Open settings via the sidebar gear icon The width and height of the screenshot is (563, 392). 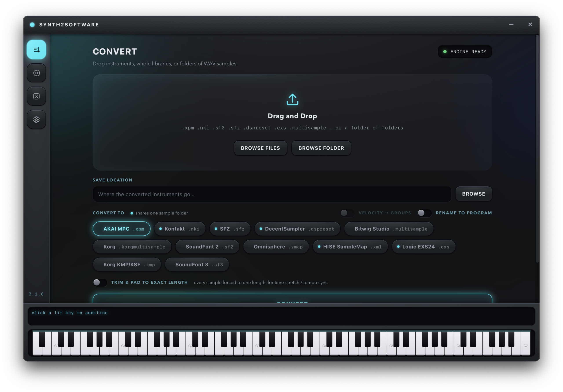[36, 120]
